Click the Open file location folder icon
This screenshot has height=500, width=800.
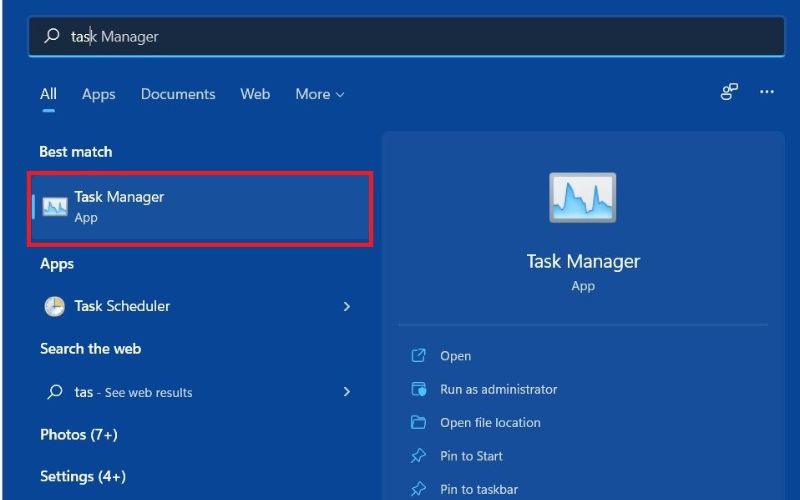click(x=419, y=423)
